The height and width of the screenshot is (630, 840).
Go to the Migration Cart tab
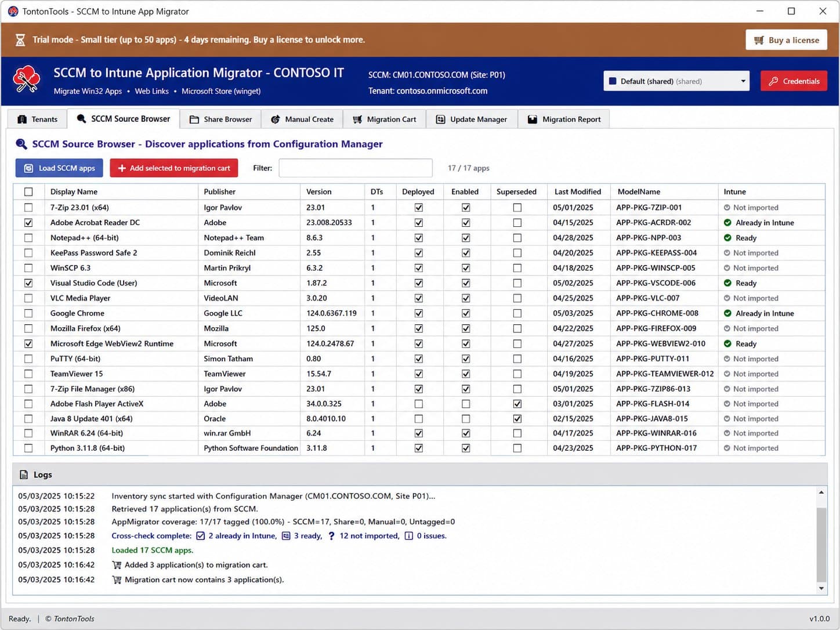[x=385, y=120]
